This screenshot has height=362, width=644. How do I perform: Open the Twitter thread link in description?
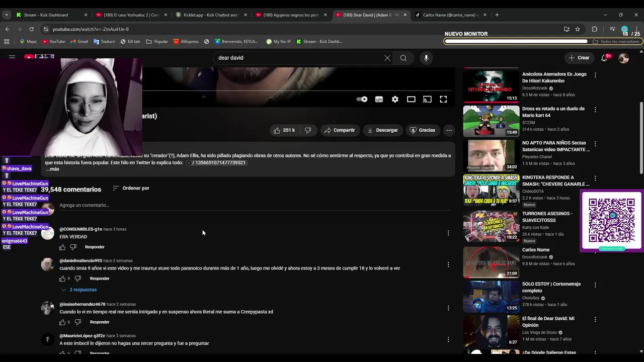click(x=216, y=163)
